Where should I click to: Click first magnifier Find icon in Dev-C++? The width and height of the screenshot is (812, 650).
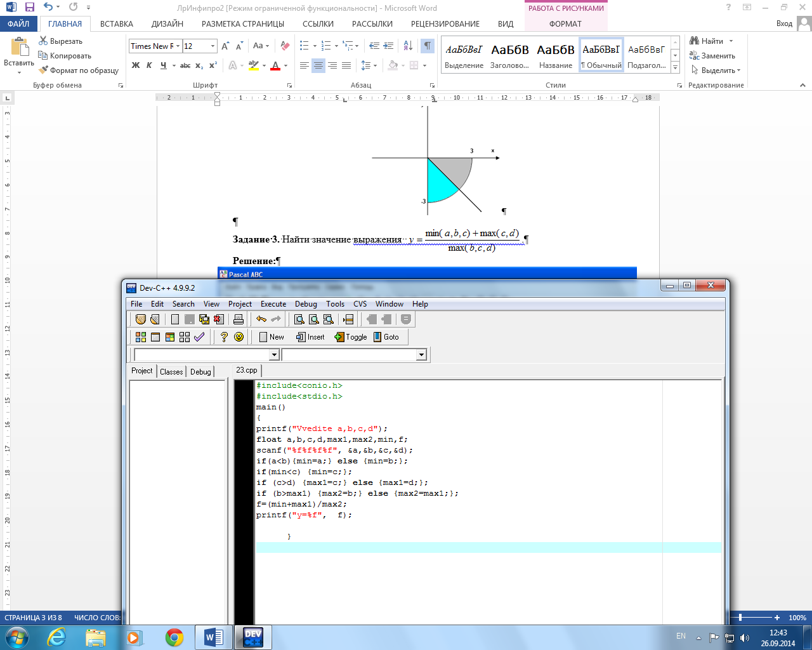pos(299,319)
